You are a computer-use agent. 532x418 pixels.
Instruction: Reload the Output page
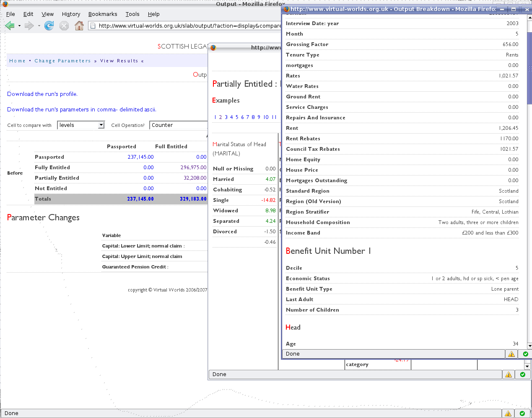click(x=49, y=25)
